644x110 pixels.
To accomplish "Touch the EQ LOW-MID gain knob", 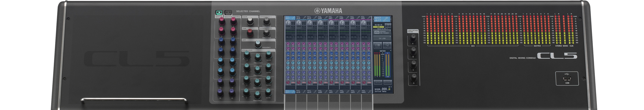I will tap(268, 80).
